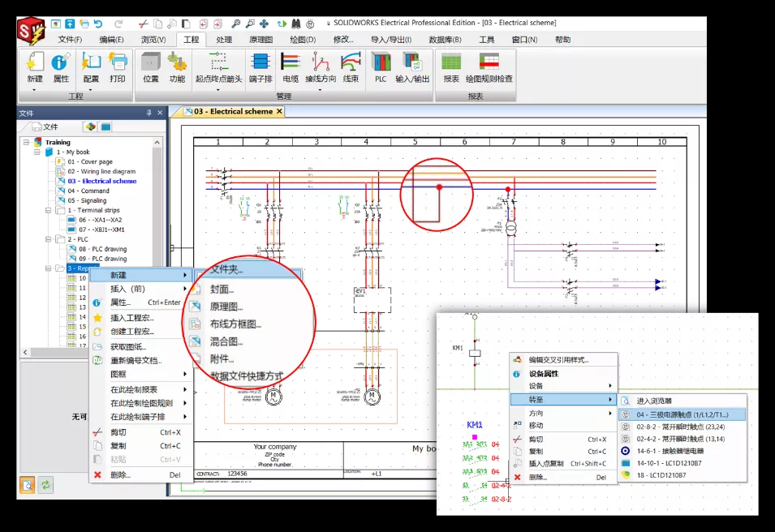Viewport: 775px width, 532px height.
Task: Collapse the Training project tree node
Action: (x=27, y=143)
